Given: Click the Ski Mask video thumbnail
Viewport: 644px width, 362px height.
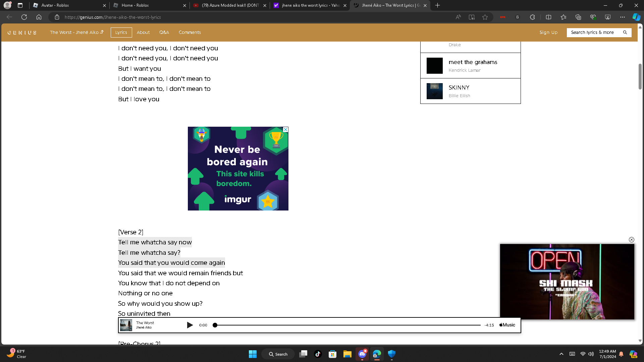Looking at the screenshot, I should click(x=567, y=282).
